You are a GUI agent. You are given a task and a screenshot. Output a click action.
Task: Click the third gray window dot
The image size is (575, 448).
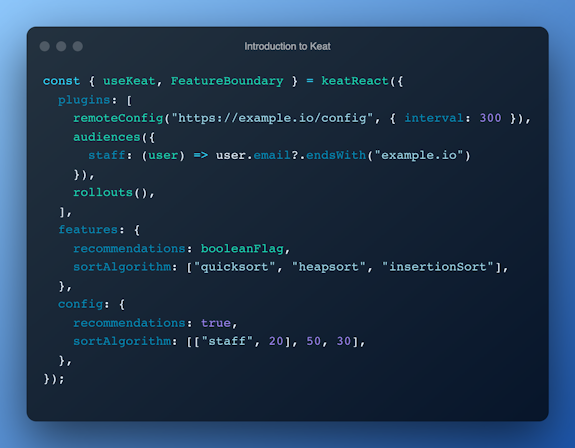pyautogui.click(x=78, y=46)
